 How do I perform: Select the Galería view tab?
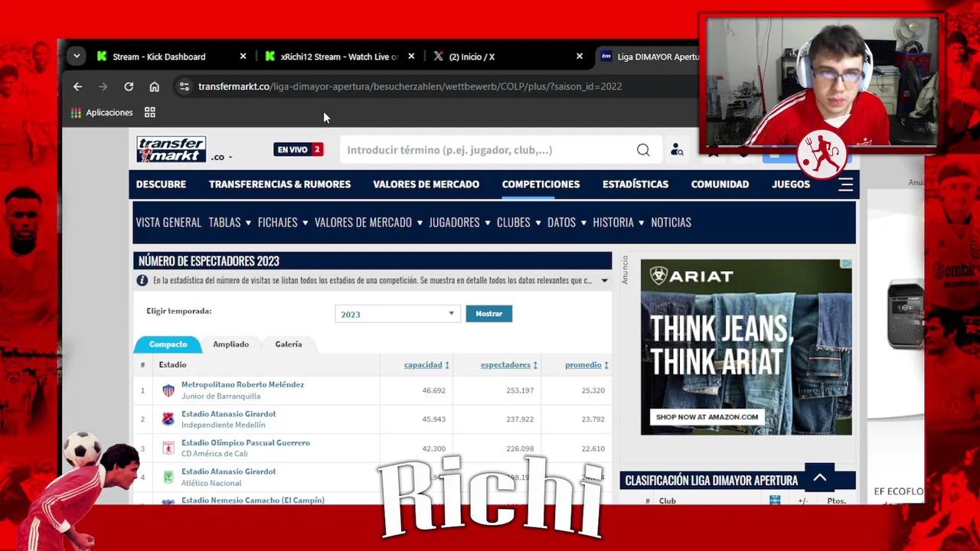tap(289, 344)
